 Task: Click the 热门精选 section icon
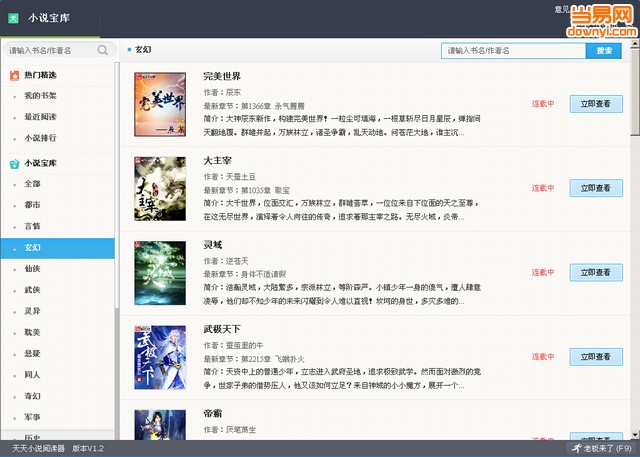tap(14, 75)
